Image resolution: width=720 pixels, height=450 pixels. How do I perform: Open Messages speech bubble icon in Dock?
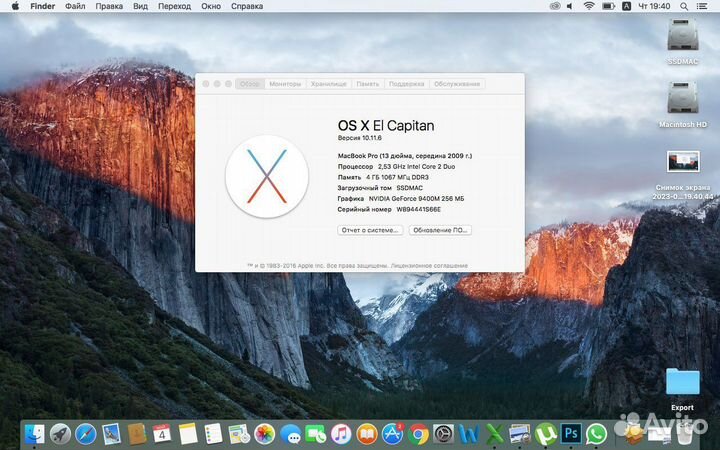click(290, 433)
